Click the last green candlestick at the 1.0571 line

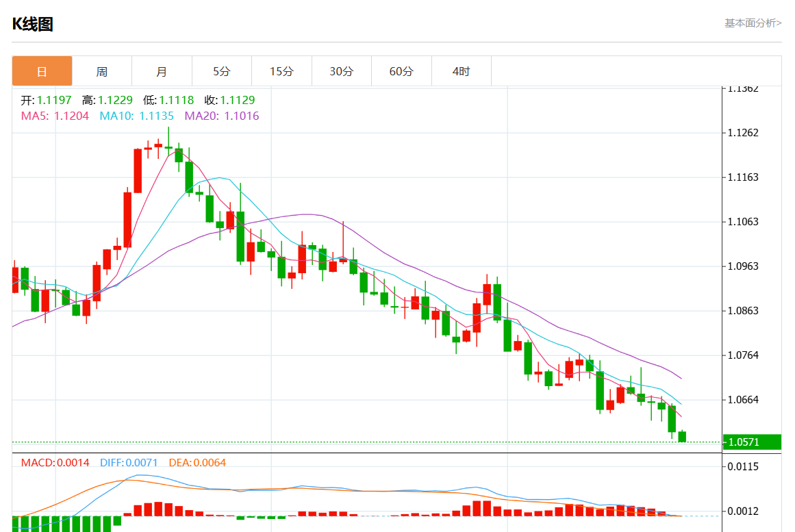[x=682, y=436]
